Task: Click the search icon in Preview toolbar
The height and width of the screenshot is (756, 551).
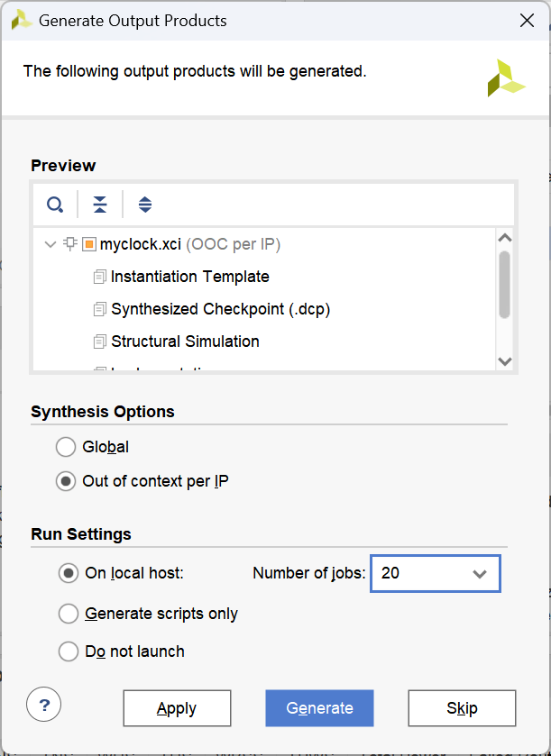Action: click(55, 205)
